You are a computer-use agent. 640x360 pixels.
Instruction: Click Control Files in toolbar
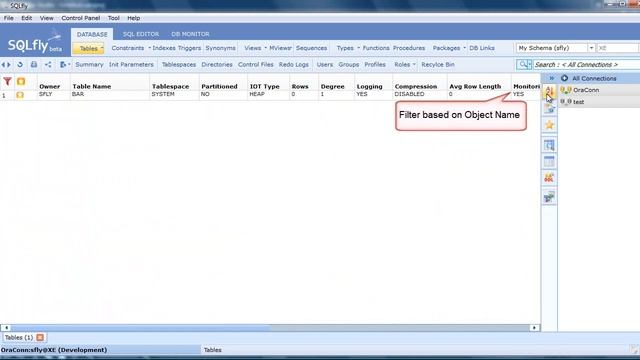point(256,64)
